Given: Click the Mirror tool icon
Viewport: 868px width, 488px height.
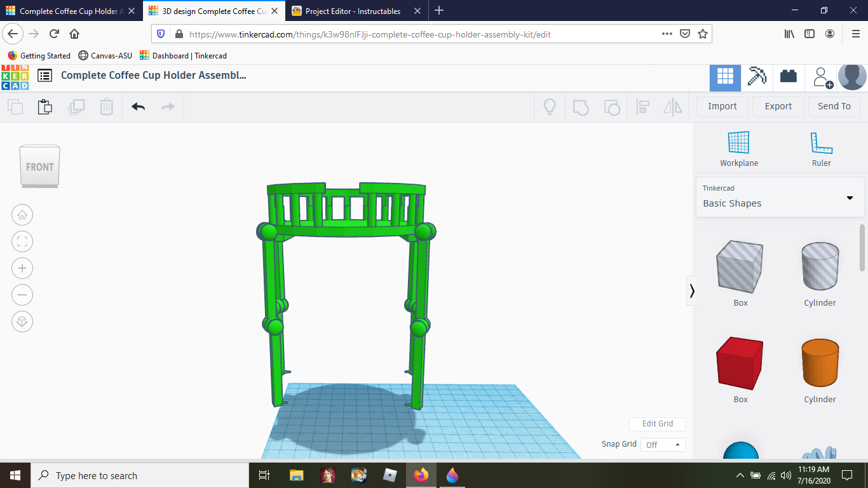Looking at the screenshot, I should (673, 107).
